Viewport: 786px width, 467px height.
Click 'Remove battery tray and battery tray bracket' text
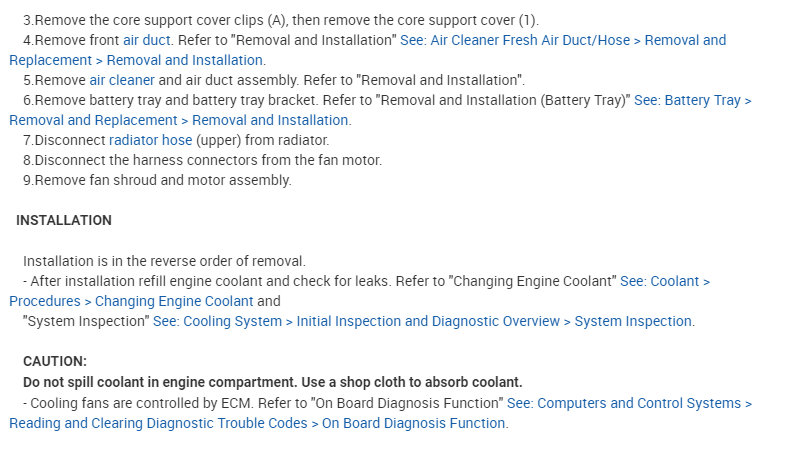(180, 100)
